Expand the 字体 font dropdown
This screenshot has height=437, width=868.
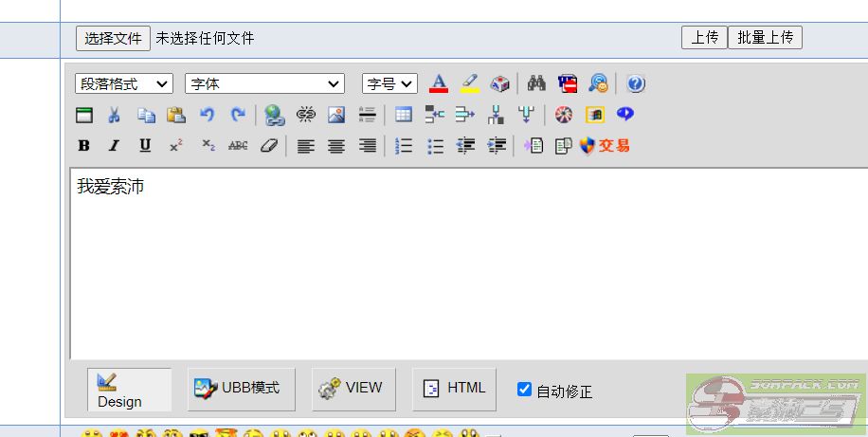(x=264, y=83)
